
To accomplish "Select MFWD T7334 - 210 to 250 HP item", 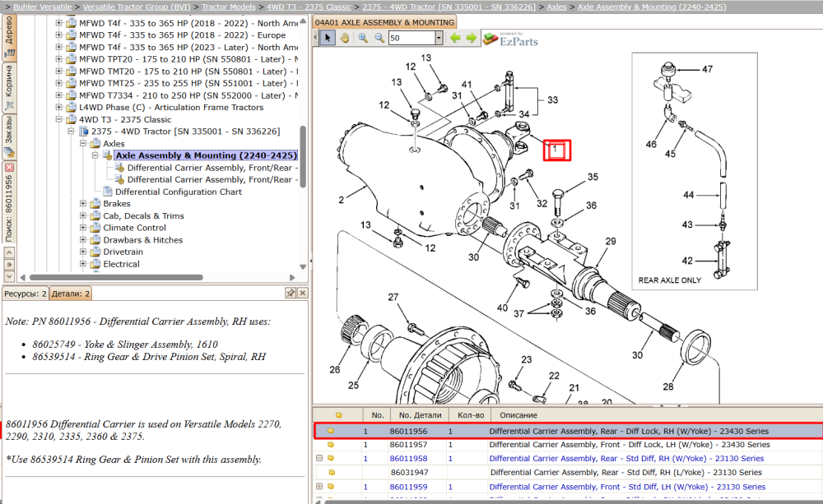I will [x=188, y=95].
